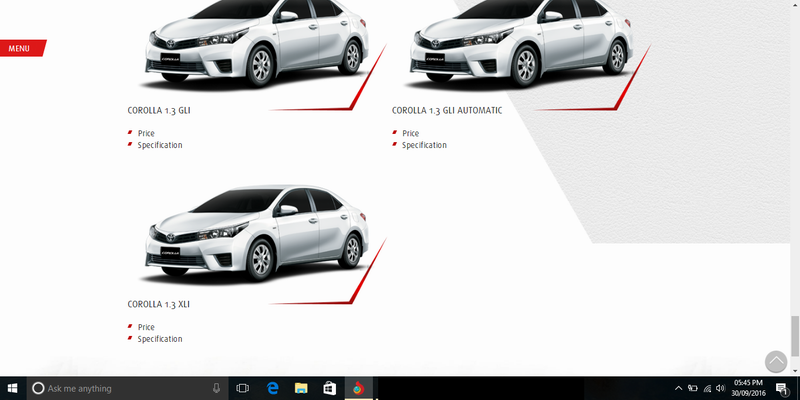
Task: Open Specification under Corolla 1.3 GLI Automatic
Action: (x=424, y=145)
